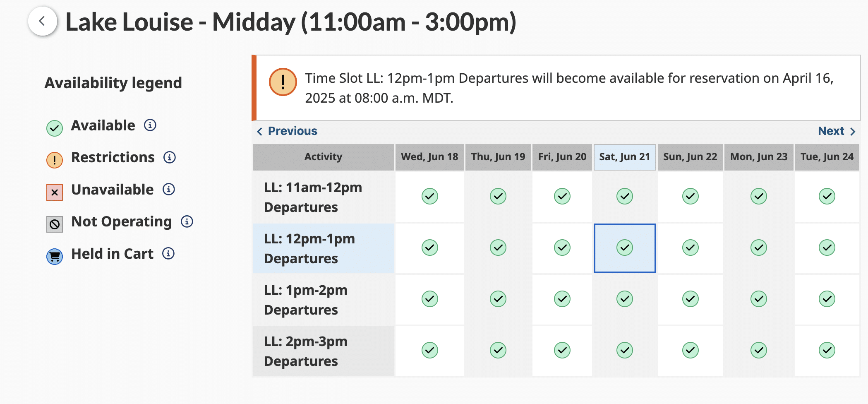The image size is (868, 404).
Task: Select 1pm-2pm availability for Fri, Jun 20
Action: [562, 299]
